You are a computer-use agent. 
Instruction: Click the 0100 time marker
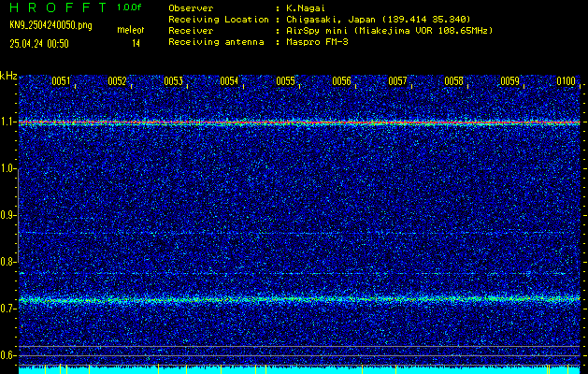pos(566,81)
